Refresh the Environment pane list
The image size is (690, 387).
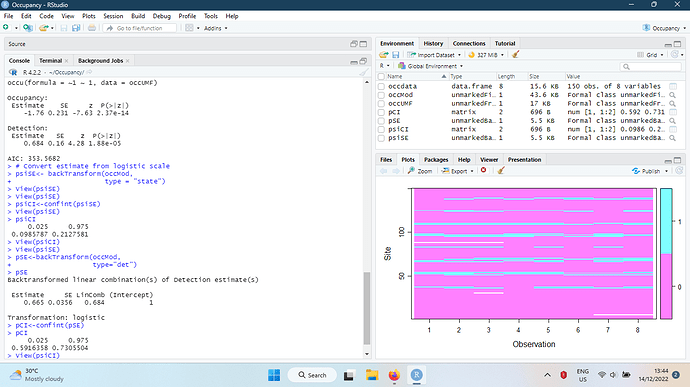pos(675,55)
